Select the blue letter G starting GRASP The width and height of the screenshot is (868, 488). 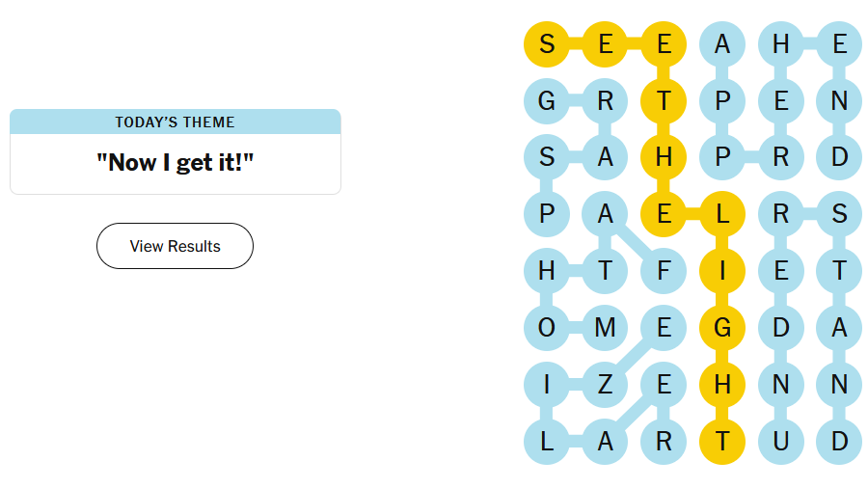547,100
